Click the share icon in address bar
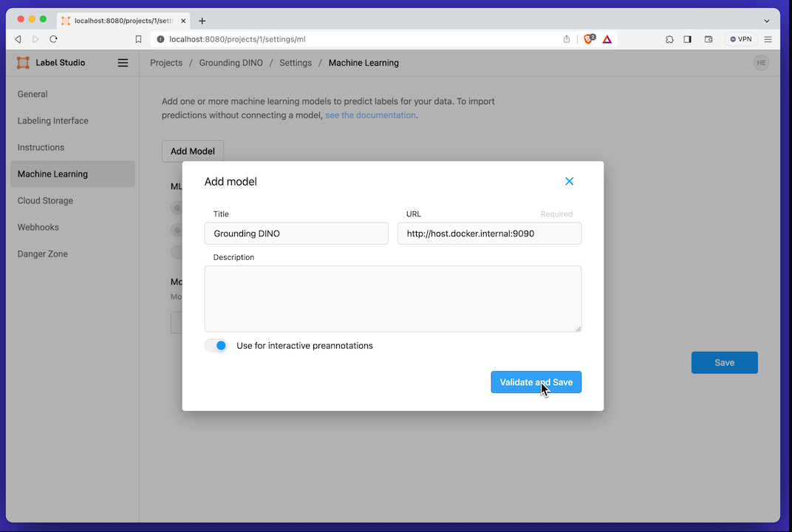 [567, 39]
